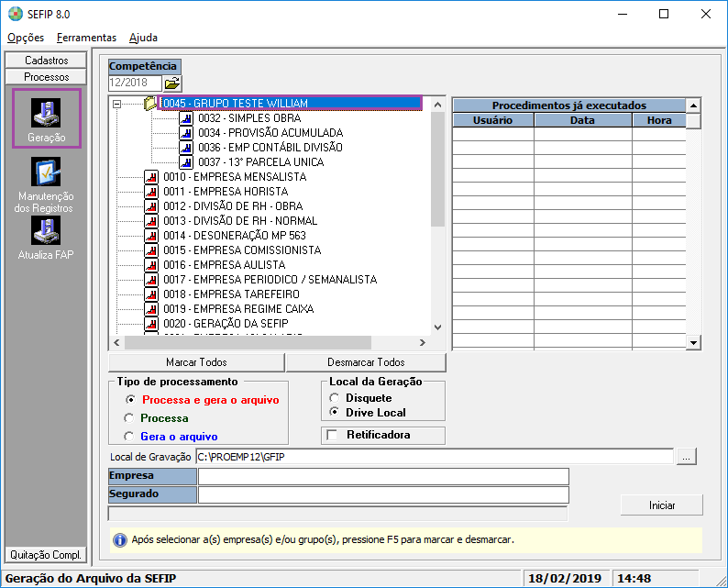Click tree scroll-up arrow

point(438,105)
